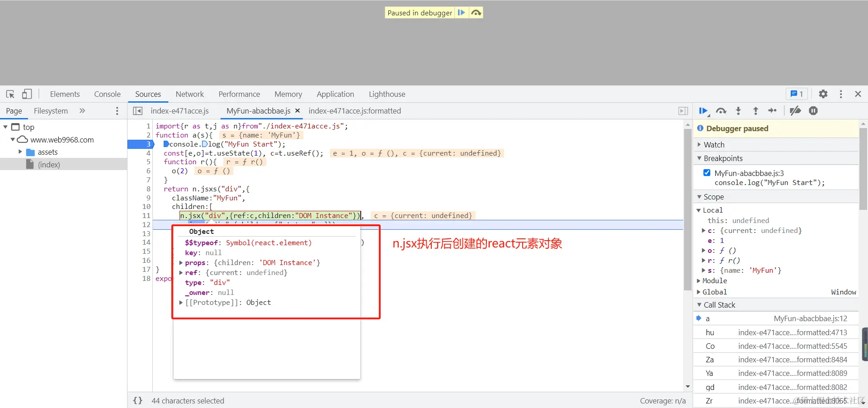Activate the inspect element picker

pyautogui.click(x=10, y=94)
